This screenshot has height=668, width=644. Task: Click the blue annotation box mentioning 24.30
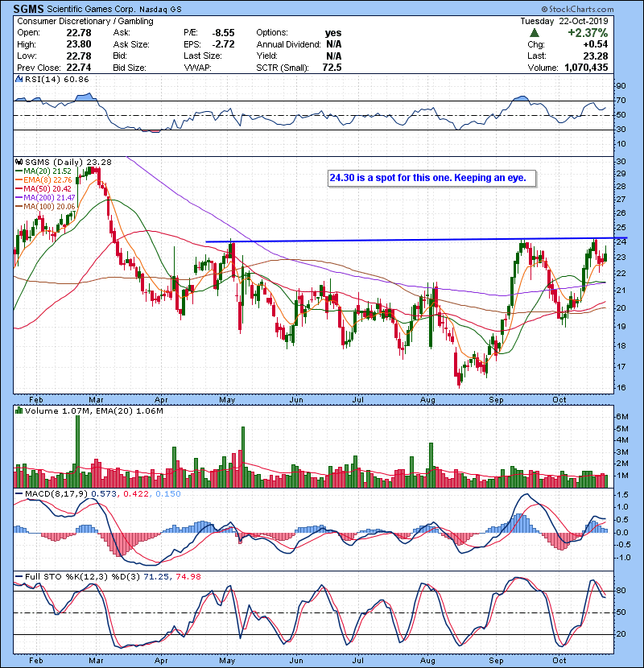point(431,178)
